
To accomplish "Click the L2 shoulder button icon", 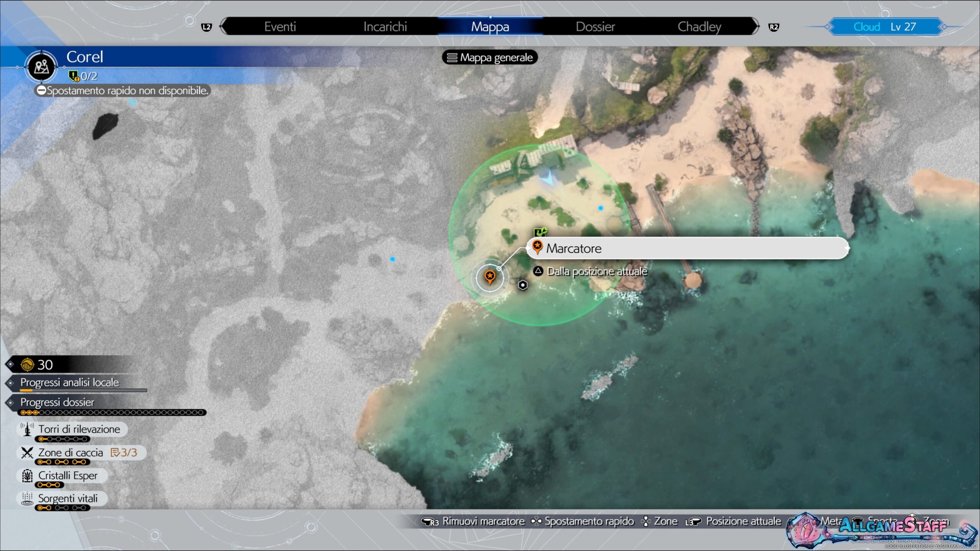I will pos(206,27).
